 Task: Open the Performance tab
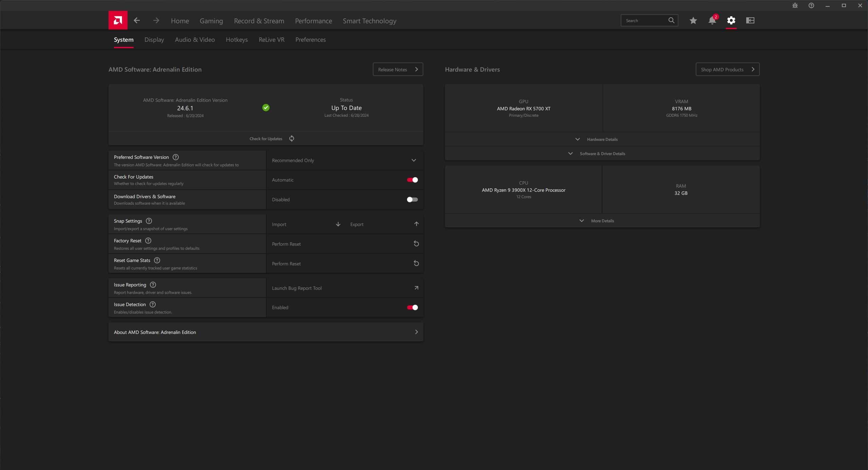coord(313,21)
